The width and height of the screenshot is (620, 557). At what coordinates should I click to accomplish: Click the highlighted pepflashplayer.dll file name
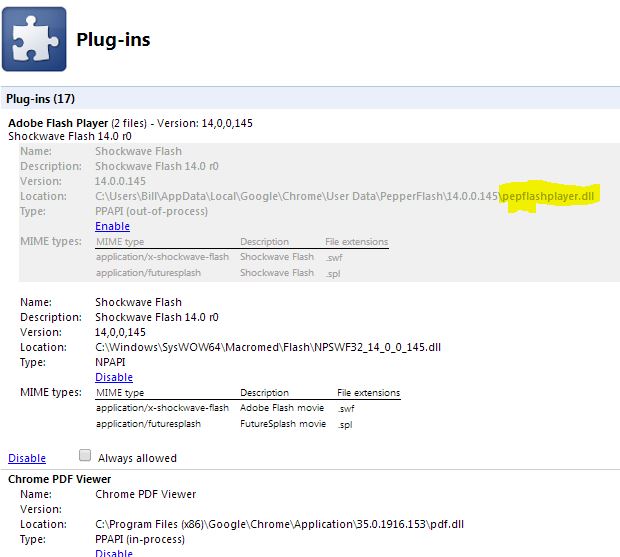click(548, 196)
